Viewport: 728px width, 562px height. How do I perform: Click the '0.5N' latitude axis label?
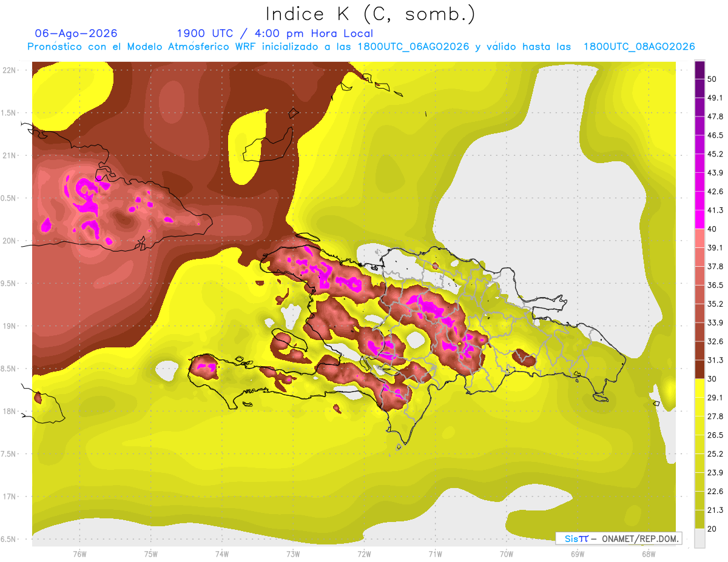click(9, 198)
